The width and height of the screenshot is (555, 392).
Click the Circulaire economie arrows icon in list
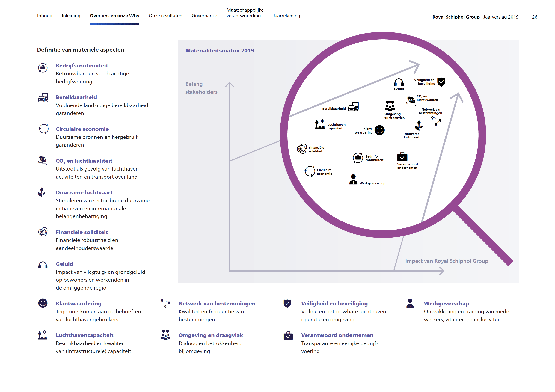(x=43, y=129)
